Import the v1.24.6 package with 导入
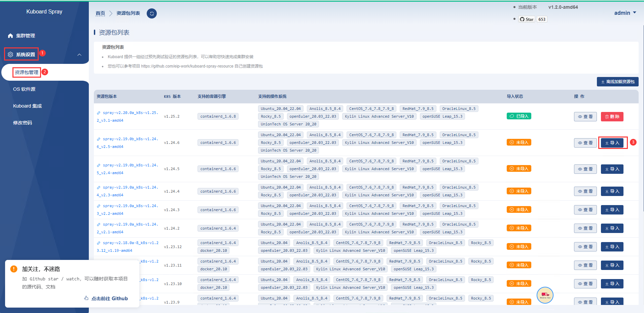Viewport: 644px width, 313px height. click(612, 143)
